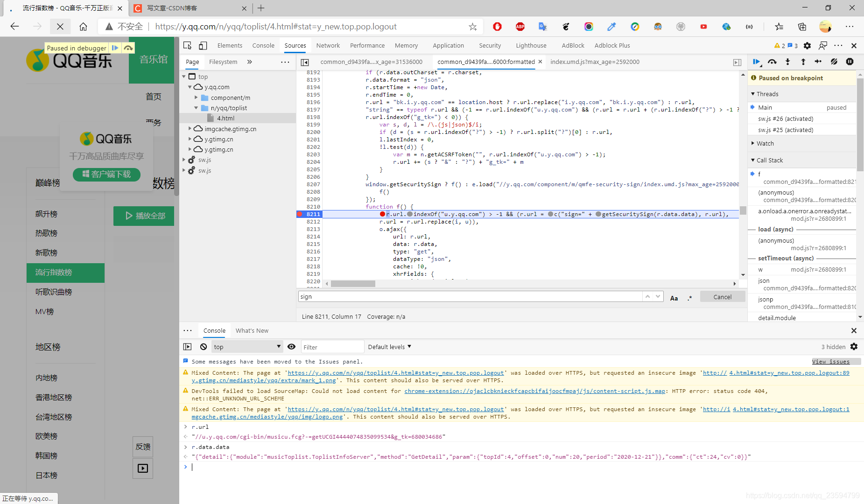Open the What's New drawer tab
Image resolution: width=864 pixels, height=504 pixels.
[x=252, y=330]
